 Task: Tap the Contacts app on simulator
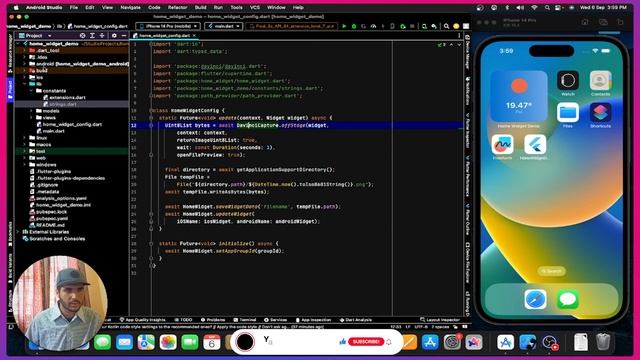600,81
